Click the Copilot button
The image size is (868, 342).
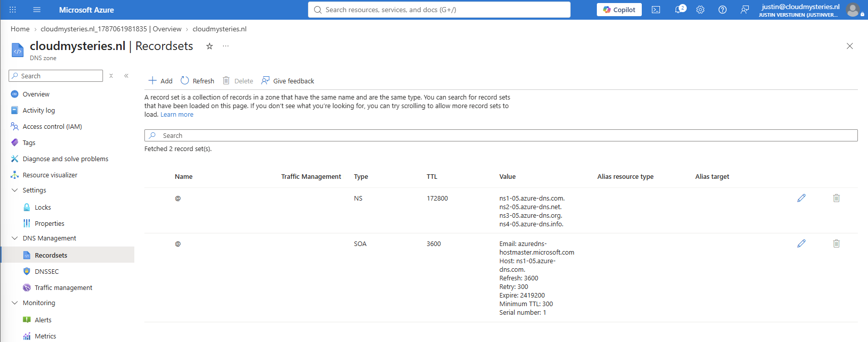619,10
